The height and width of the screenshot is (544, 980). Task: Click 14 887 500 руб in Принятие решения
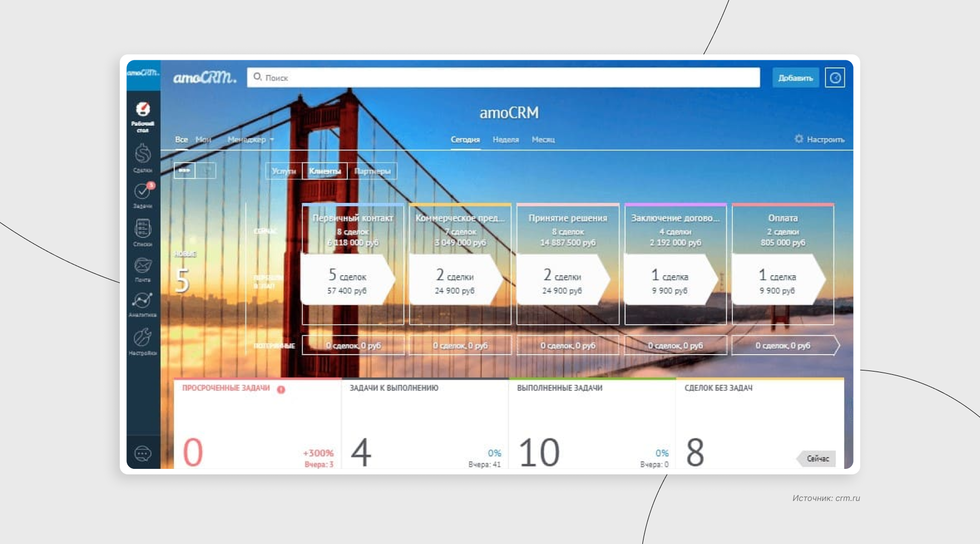(x=568, y=243)
